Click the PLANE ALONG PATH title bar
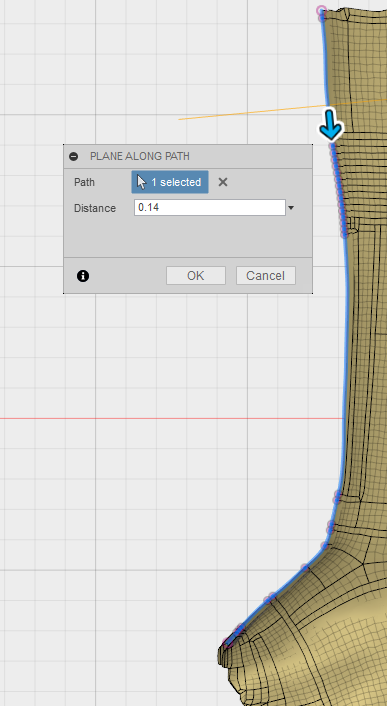Image resolution: width=387 pixels, height=706 pixels. click(x=188, y=156)
